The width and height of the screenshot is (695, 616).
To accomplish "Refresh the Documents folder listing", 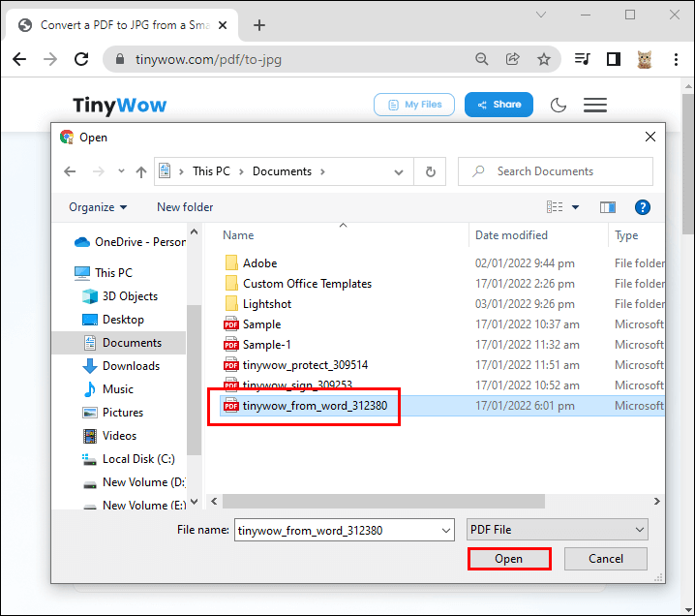I will pyautogui.click(x=430, y=171).
